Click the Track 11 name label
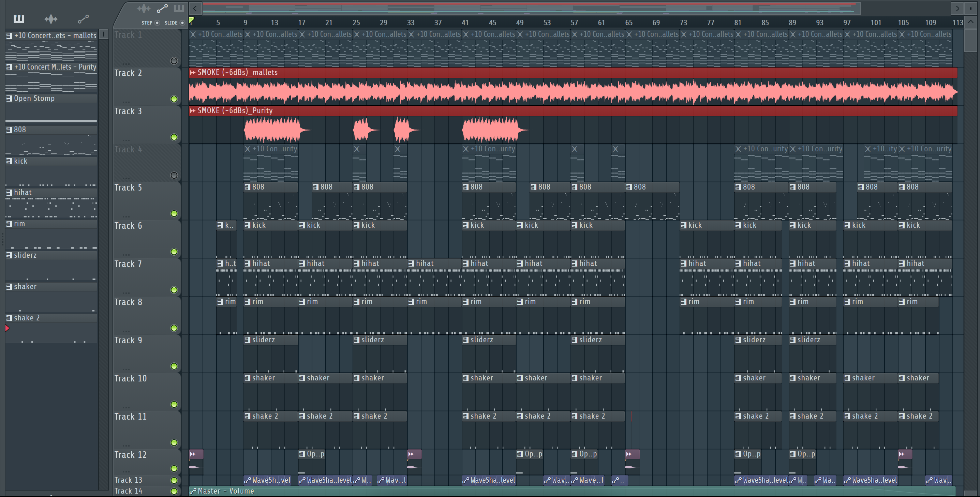980x497 pixels. coord(131,417)
